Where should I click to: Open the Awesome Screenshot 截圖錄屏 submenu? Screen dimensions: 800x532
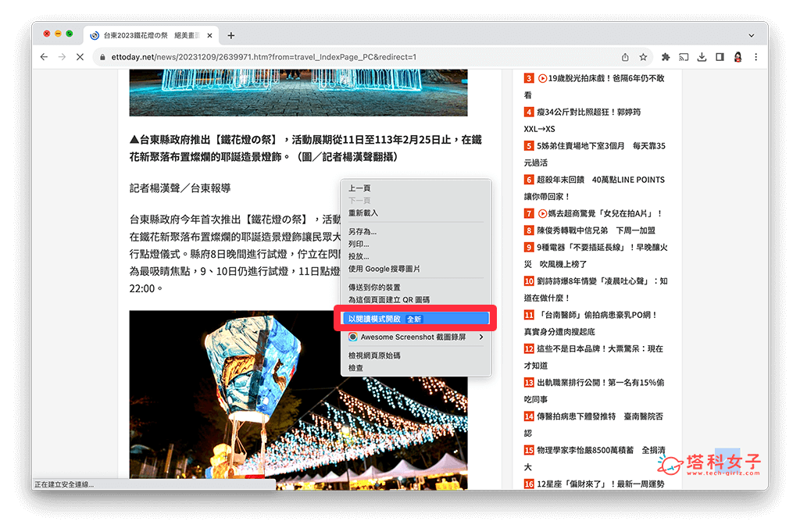(416, 337)
